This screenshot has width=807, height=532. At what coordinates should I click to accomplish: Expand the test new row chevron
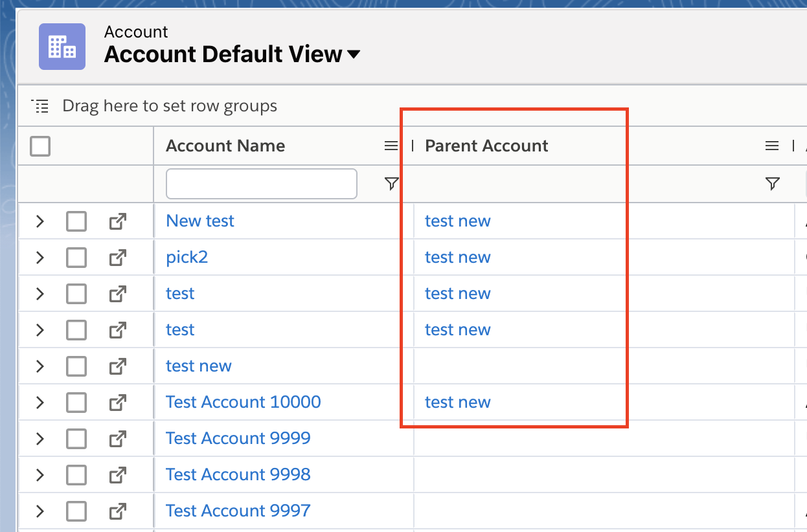40,366
